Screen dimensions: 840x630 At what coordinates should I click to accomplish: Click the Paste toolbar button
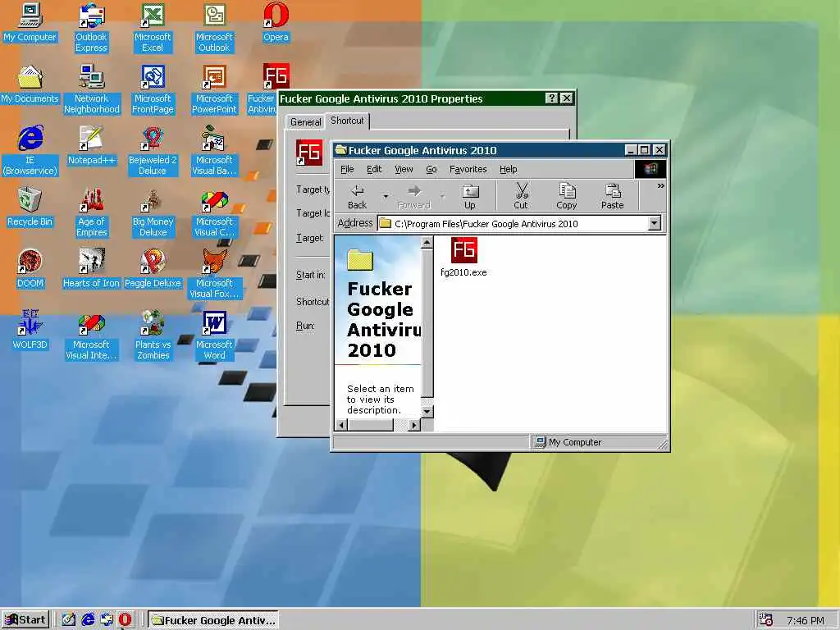(612, 197)
